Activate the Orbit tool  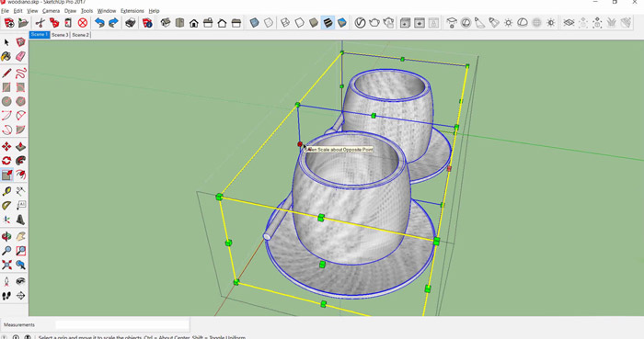[6, 236]
